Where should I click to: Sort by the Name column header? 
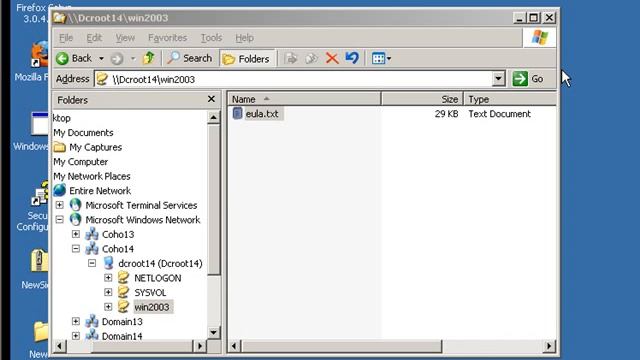[x=304, y=99]
